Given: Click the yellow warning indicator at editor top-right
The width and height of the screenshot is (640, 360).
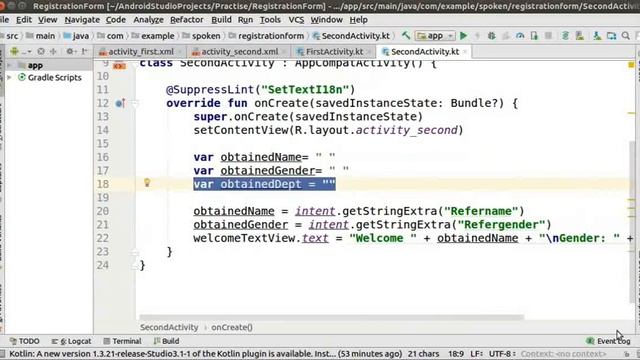Looking at the screenshot, I should 631,65.
